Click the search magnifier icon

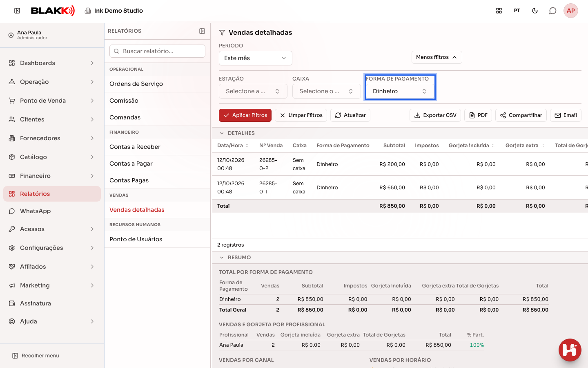[116, 51]
